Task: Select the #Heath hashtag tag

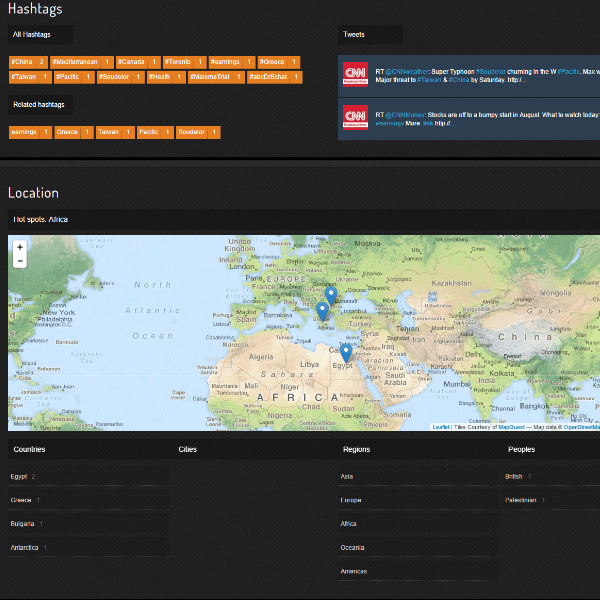Action: pyautogui.click(x=166, y=77)
